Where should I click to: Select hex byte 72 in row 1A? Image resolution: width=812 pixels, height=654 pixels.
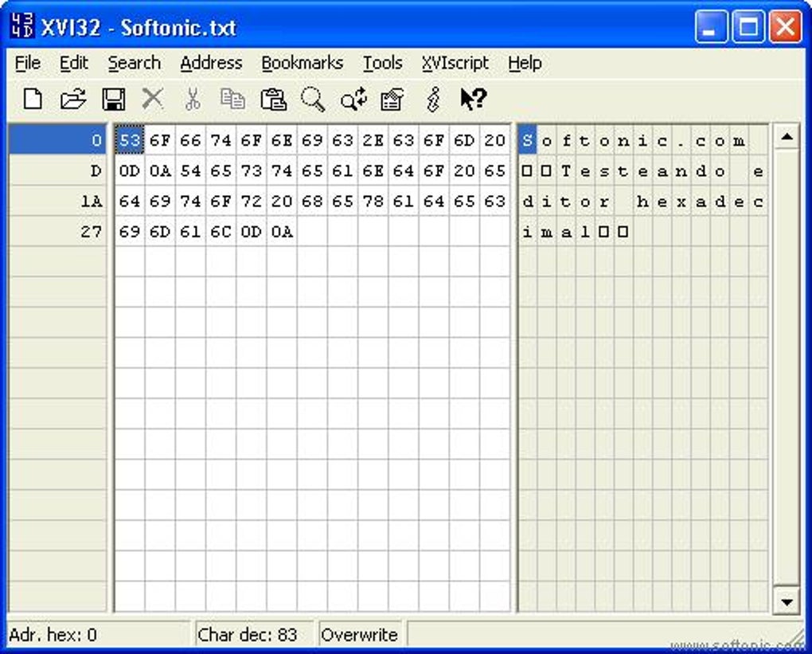click(251, 201)
